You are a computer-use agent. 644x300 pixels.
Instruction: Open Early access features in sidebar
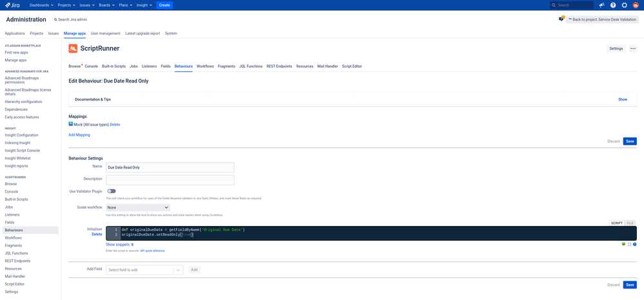[22, 117]
